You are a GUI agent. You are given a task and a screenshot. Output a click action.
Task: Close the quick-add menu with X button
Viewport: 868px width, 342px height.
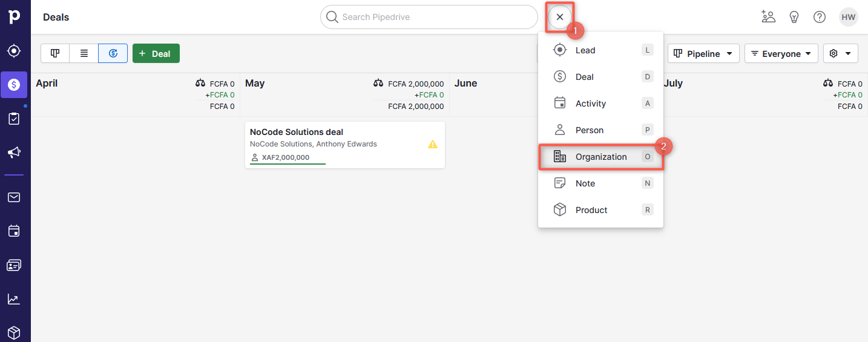coord(560,17)
